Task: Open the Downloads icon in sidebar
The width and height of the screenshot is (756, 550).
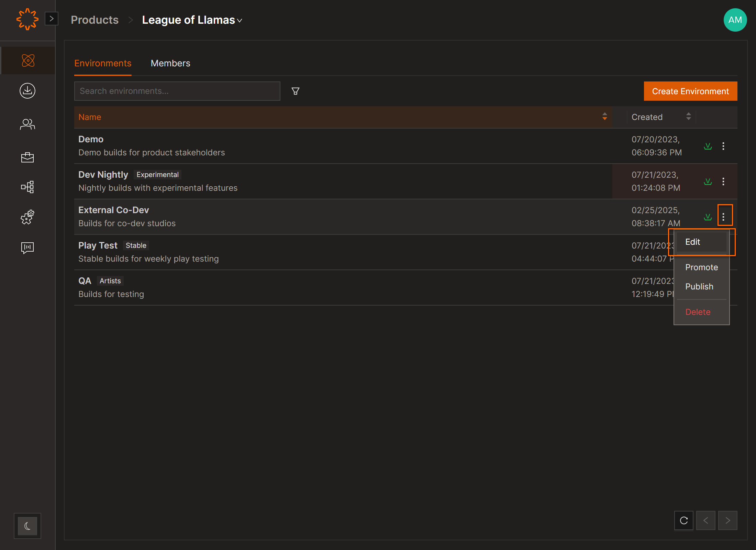Action: [x=27, y=91]
